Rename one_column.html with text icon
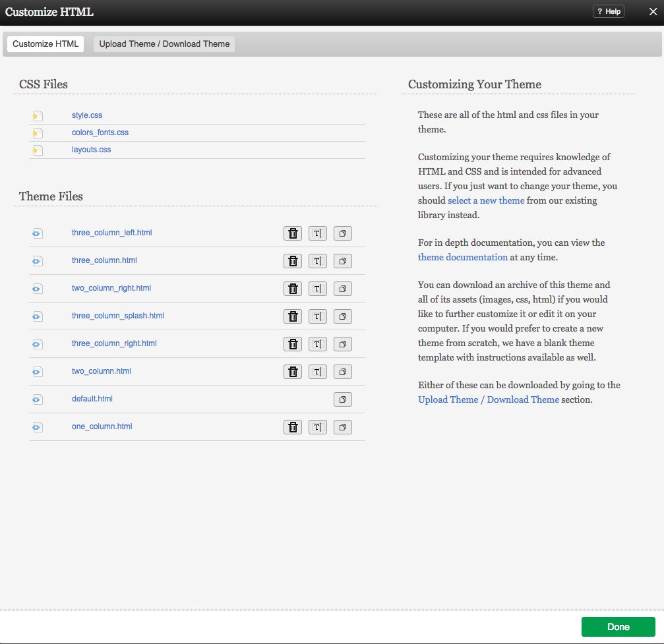This screenshot has width=664, height=644. click(x=318, y=427)
